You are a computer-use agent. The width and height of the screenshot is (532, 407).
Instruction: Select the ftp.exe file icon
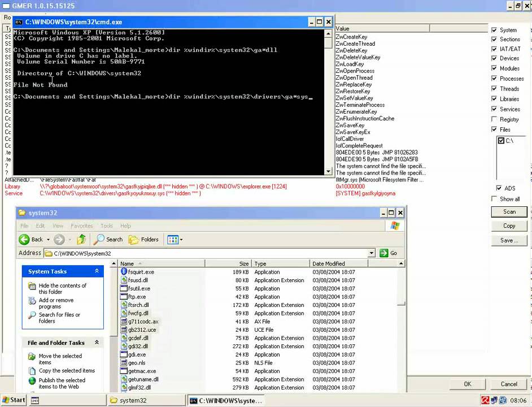click(x=124, y=297)
